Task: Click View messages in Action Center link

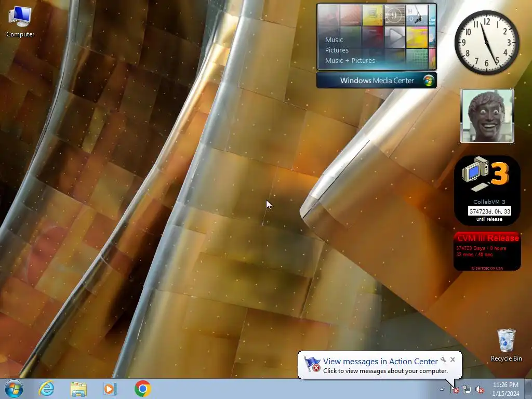Action: click(x=380, y=362)
